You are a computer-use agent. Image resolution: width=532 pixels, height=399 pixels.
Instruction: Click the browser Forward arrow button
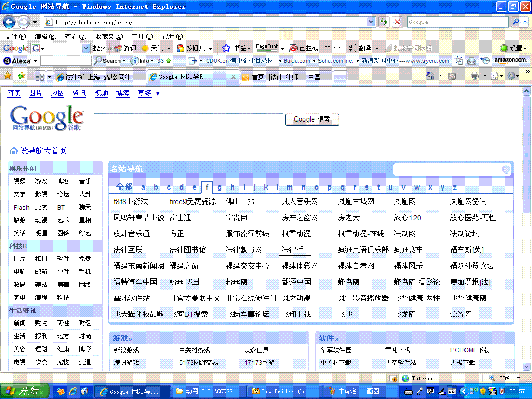pyautogui.click(x=23, y=22)
